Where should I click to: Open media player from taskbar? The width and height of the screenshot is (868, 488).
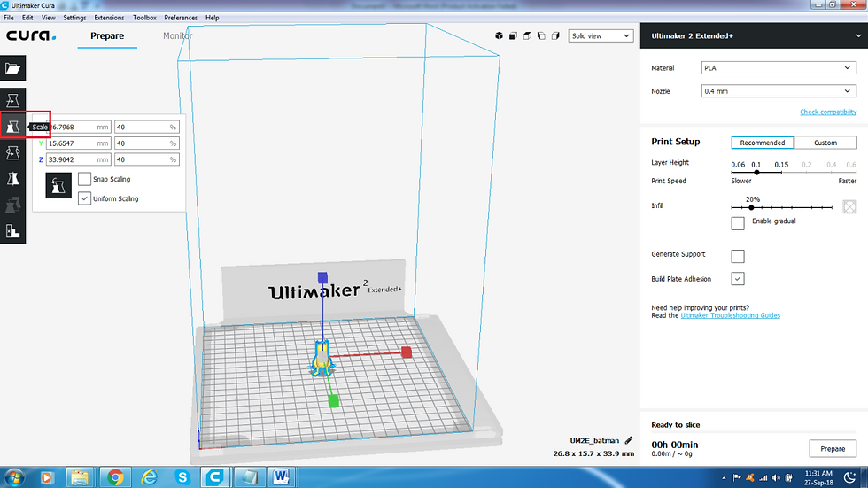46,477
